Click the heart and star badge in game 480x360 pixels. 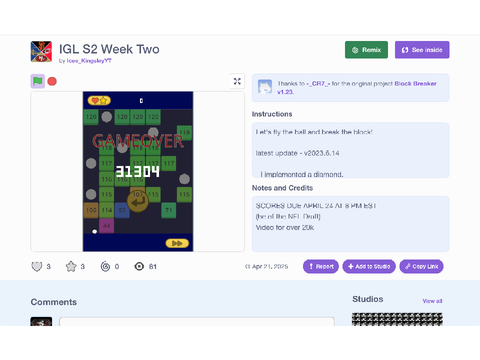pos(99,100)
